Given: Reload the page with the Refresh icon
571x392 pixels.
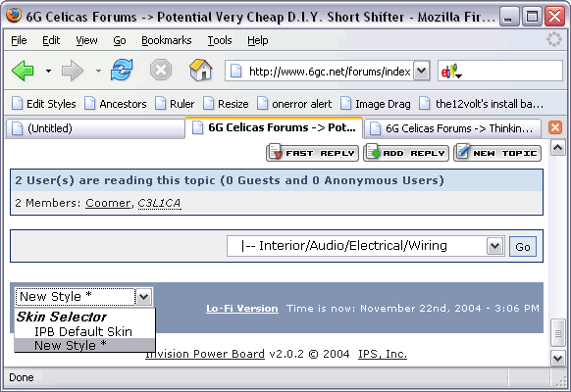Looking at the screenshot, I should pyautogui.click(x=122, y=70).
